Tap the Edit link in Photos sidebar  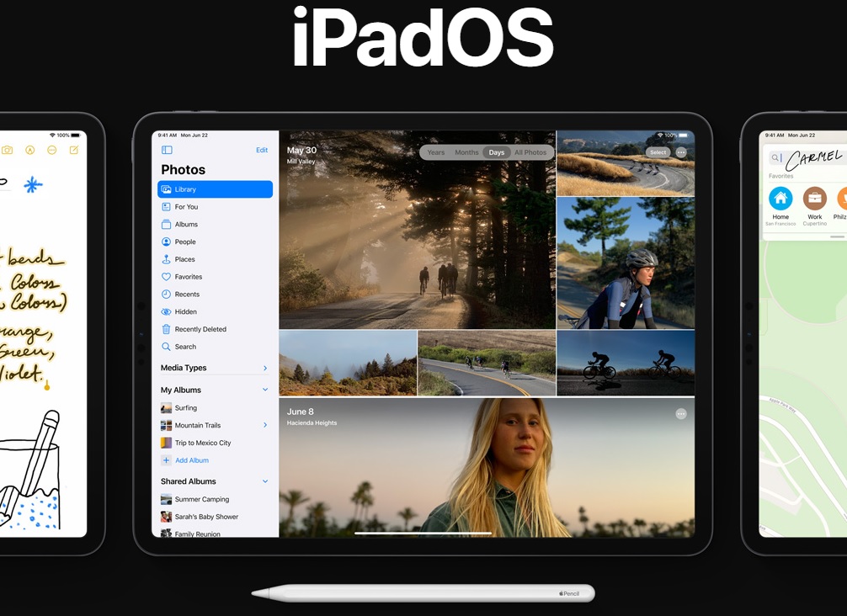[x=262, y=150]
